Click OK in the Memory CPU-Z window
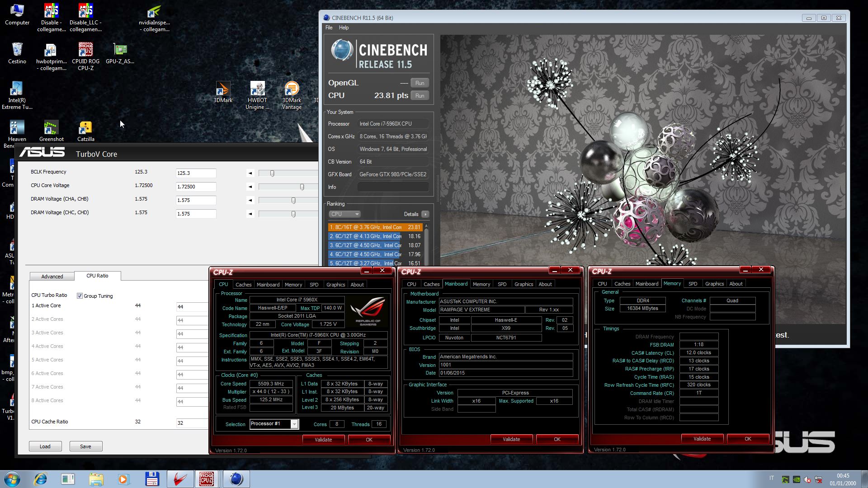The height and width of the screenshot is (488, 868). point(748,439)
